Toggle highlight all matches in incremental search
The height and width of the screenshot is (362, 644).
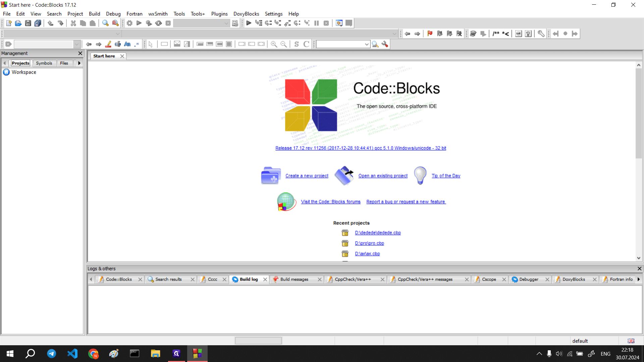(108, 44)
